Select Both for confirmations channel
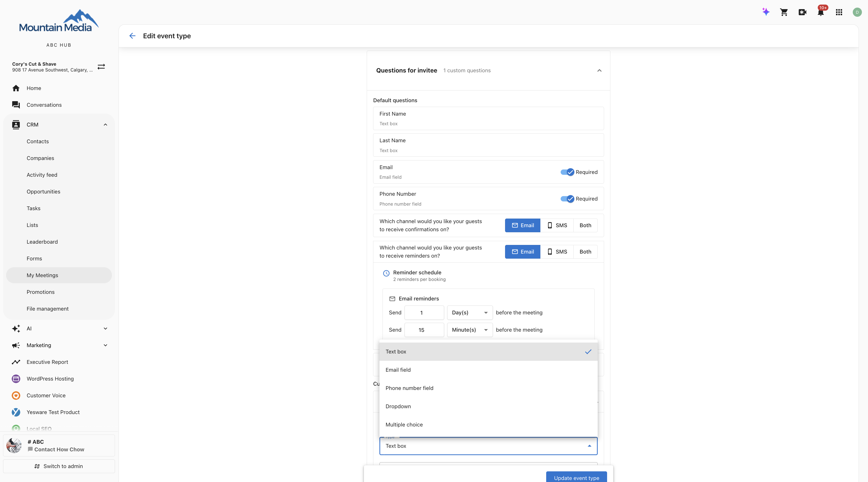 pos(585,225)
